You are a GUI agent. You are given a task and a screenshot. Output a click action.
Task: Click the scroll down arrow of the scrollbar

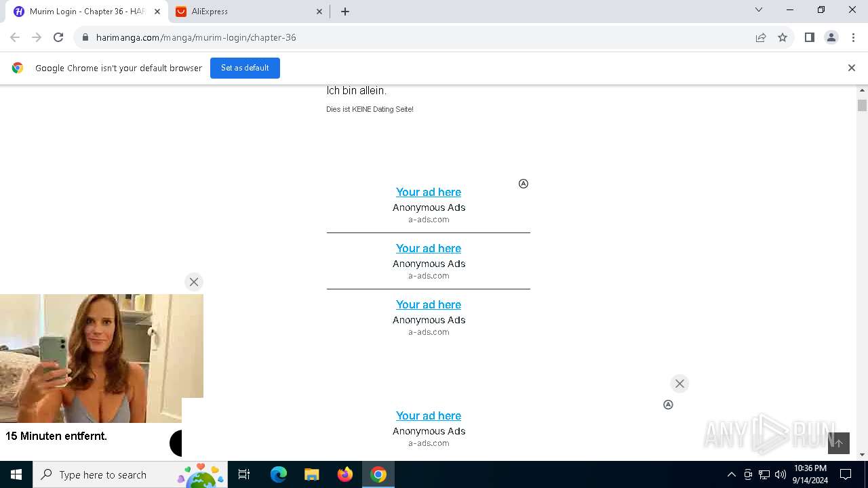862,455
